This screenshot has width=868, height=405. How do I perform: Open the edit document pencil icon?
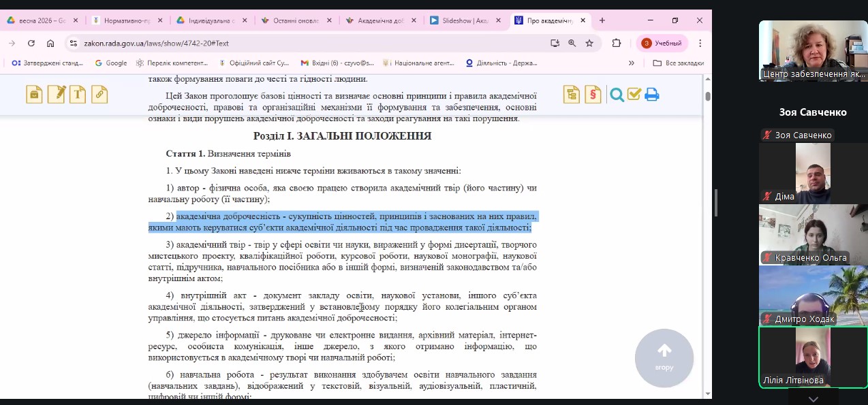56,94
